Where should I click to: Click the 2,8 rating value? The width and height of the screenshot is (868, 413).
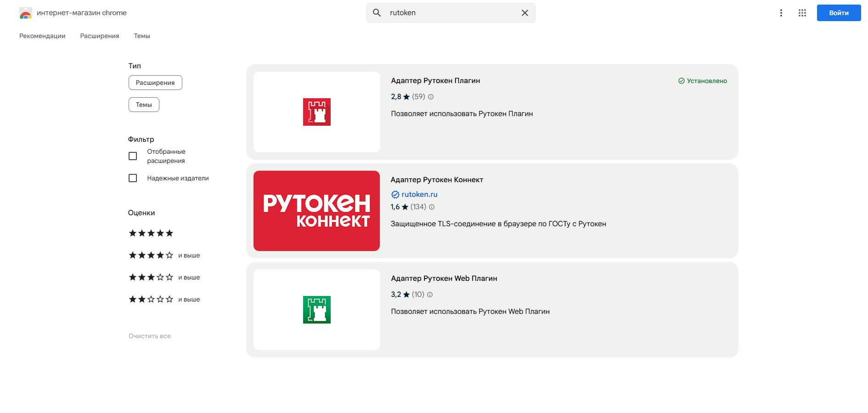click(396, 97)
